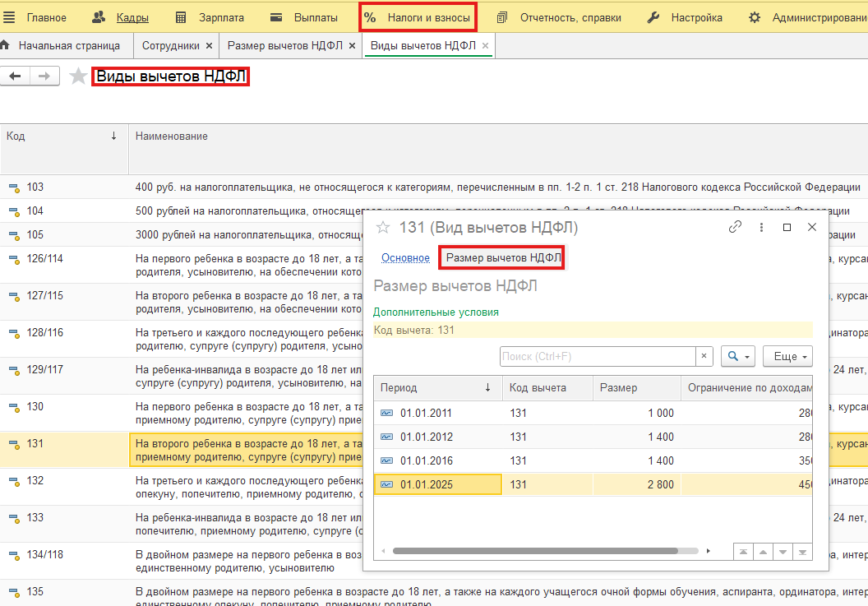Select the 01.01.2012 period row
This screenshot has height=606, width=868.
coord(593,437)
